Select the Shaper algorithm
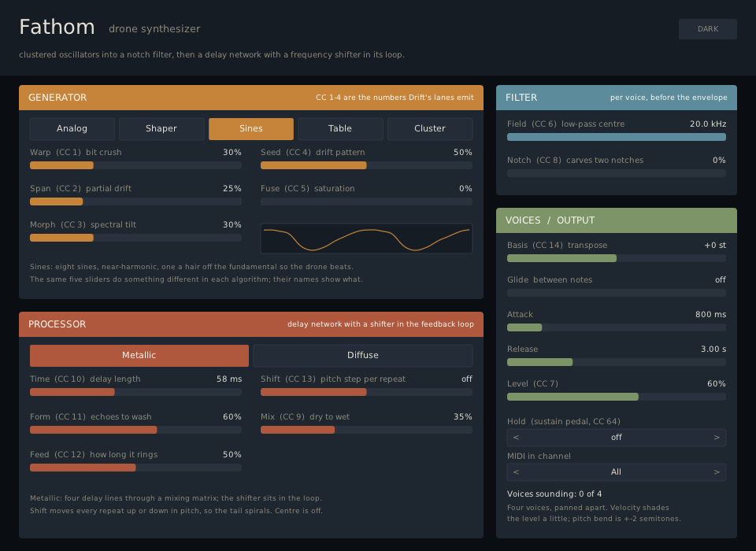Viewport: 756px width, 551px height. pyautogui.click(x=161, y=129)
